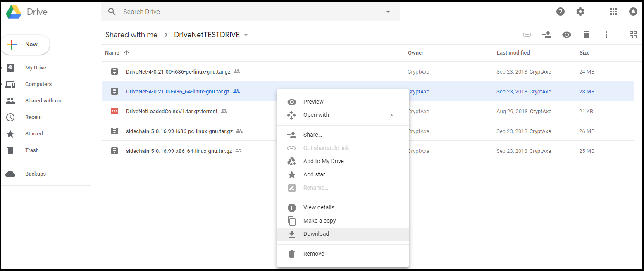Click shared people icon beside DriveNet i686 file
Image resolution: width=644 pixels, height=271 pixels.
(x=237, y=71)
